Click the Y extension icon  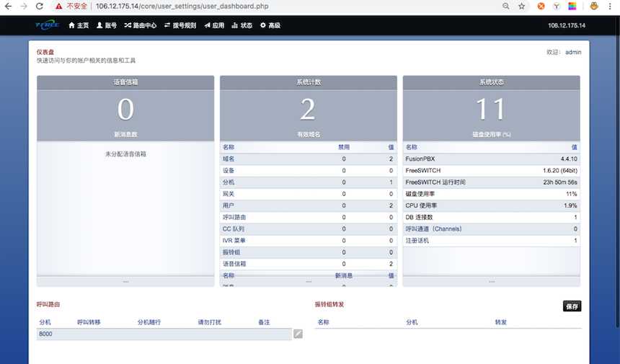pos(557,6)
